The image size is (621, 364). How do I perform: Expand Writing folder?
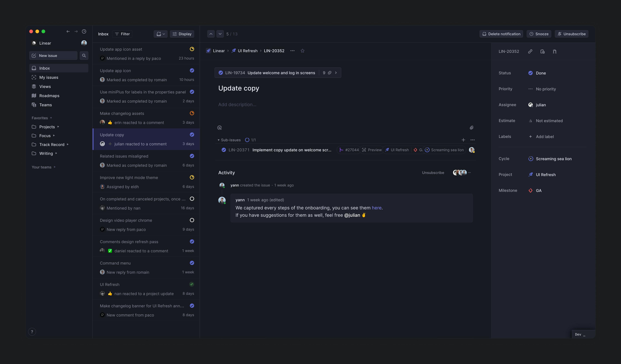[x=56, y=153]
